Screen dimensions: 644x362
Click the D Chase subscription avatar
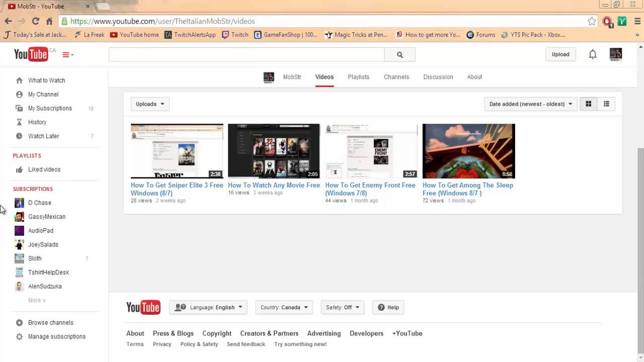tap(19, 203)
